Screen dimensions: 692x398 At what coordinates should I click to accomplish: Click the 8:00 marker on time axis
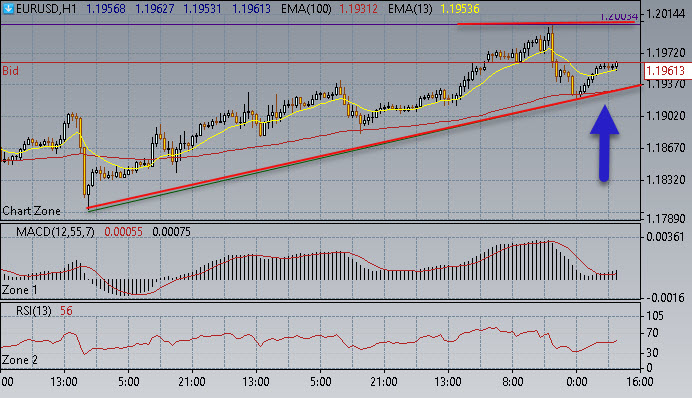[512, 381]
